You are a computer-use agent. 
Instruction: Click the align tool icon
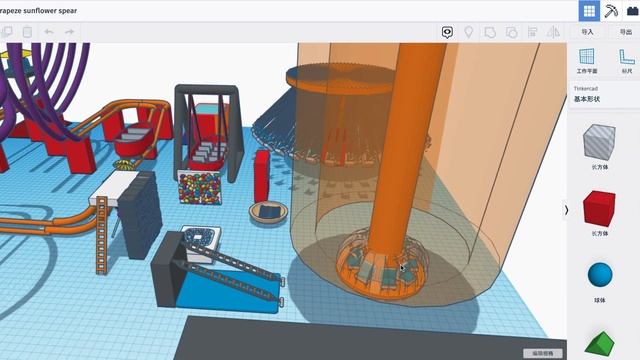532,32
